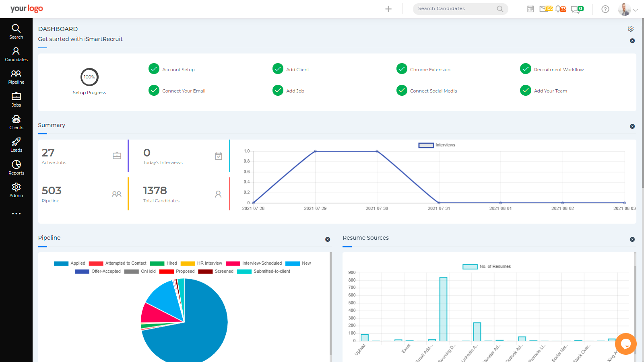
Task: Click the calendar icon in top bar
Action: point(530,9)
